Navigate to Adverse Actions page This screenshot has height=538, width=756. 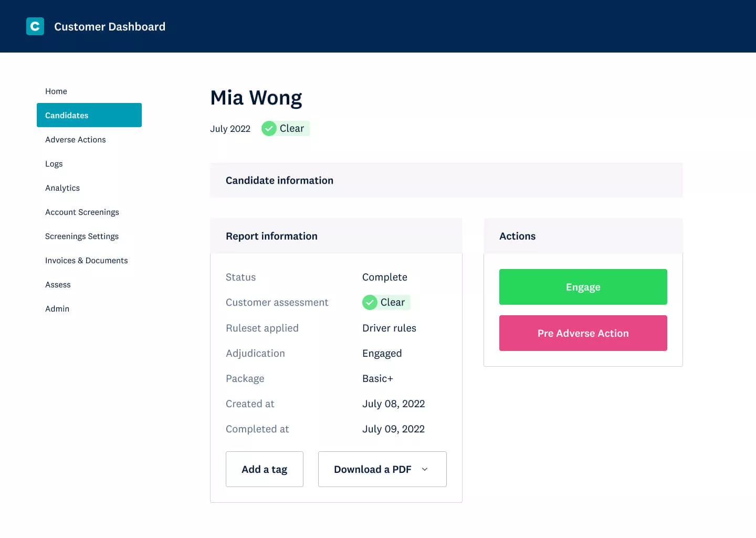click(75, 139)
